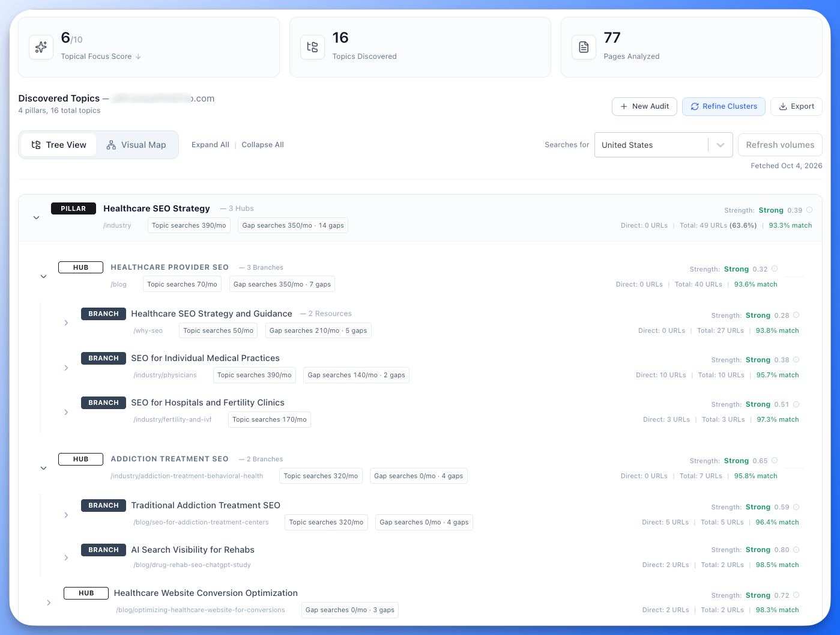The width and height of the screenshot is (840, 635).
Task: Click Topic searches 390/mo tag in pillar row
Action: click(189, 225)
